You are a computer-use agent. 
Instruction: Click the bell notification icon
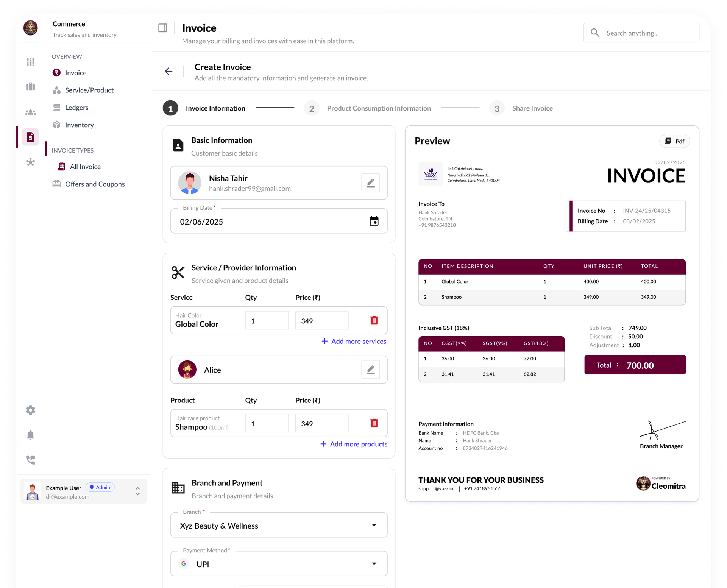click(30, 435)
